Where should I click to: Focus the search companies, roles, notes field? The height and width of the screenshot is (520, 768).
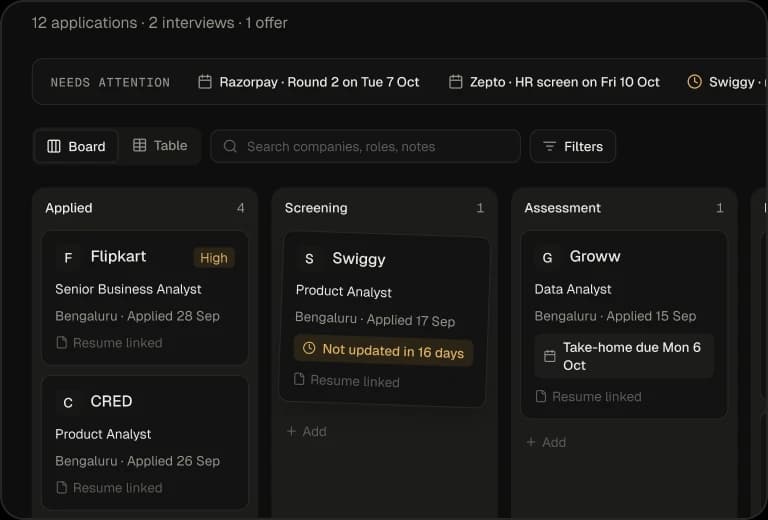pos(365,146)
